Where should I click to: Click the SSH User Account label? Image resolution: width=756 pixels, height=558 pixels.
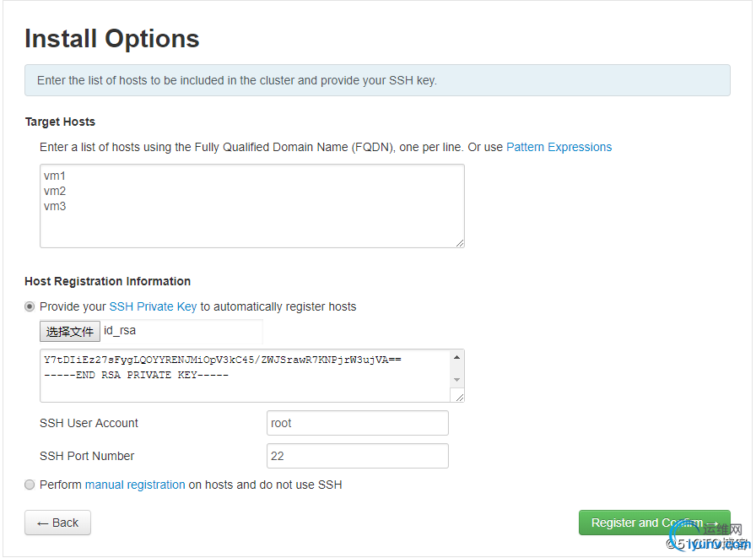(89, 423)
